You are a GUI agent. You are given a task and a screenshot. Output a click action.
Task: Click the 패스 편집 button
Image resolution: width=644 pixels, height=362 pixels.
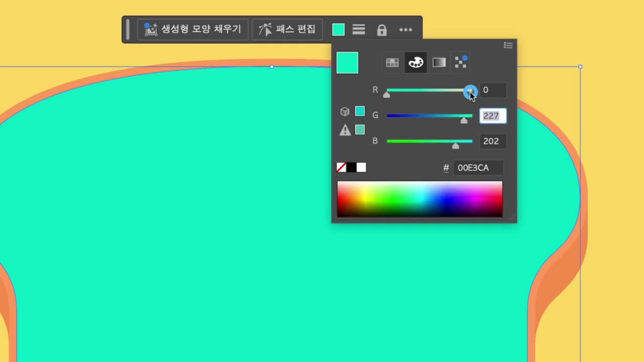tap(287, 29)
